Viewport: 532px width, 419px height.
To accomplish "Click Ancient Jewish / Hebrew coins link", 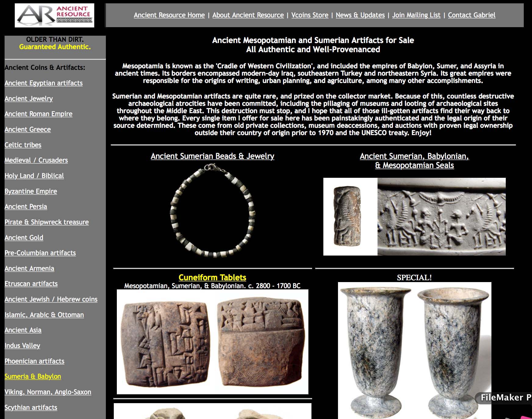I will [x=51, y=299].
